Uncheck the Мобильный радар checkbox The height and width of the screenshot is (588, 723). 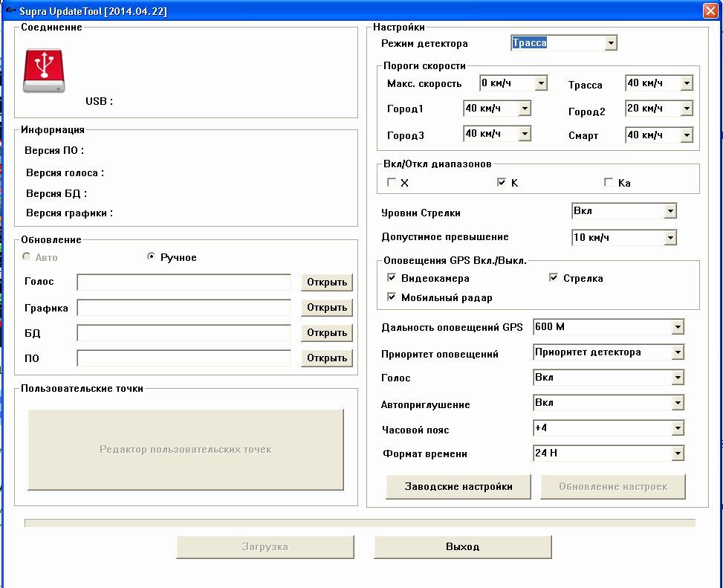(x=392, y=297)
